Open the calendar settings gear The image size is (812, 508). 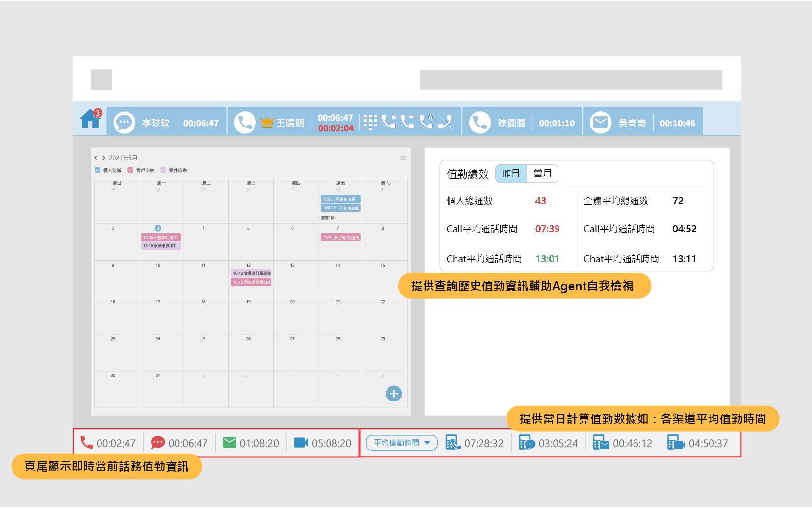point(403,158)
